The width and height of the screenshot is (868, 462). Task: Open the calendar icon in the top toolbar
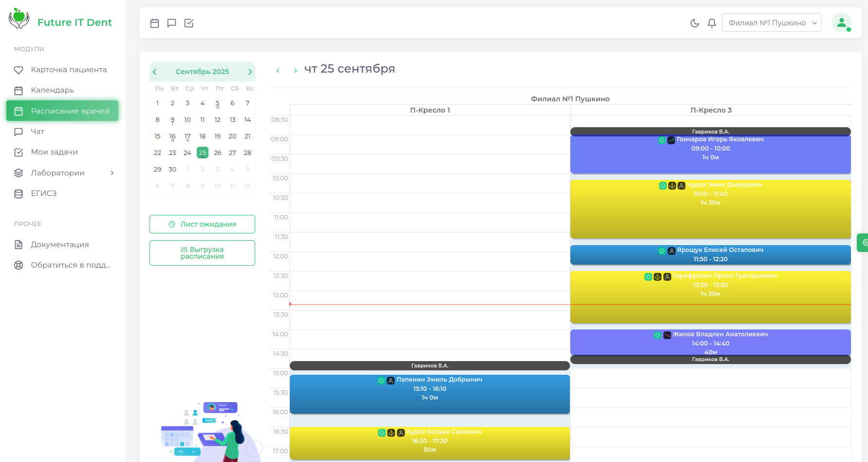tap(154, 23)
